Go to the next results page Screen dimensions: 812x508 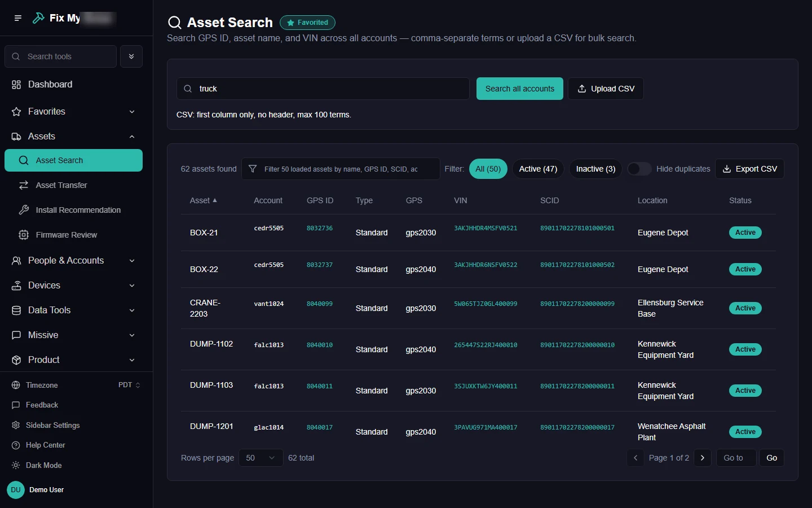[703, 458]
